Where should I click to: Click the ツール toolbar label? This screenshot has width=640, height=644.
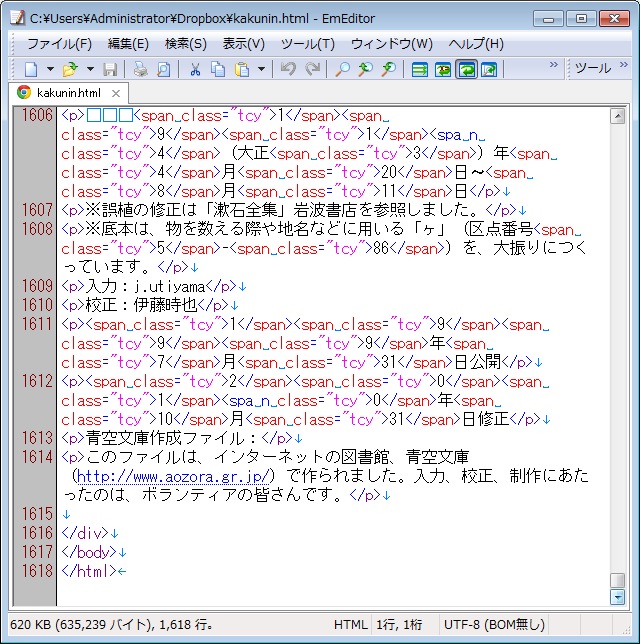point(593,68)
